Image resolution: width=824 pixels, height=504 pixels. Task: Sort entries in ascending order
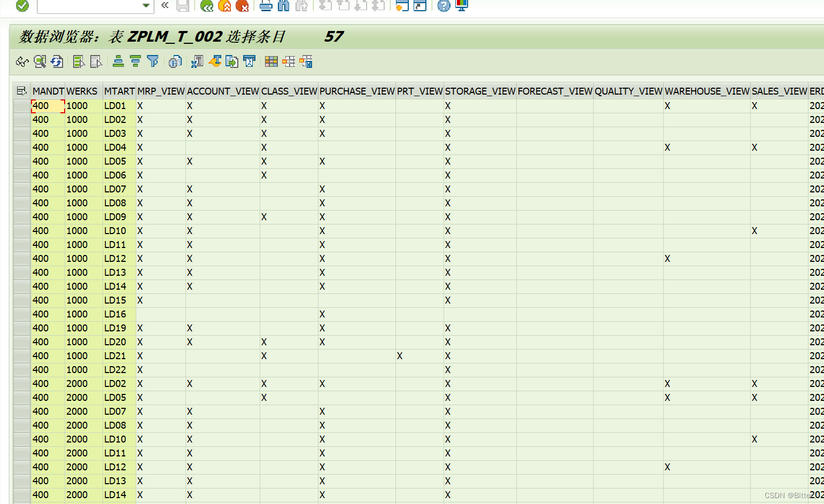[118, 61]
